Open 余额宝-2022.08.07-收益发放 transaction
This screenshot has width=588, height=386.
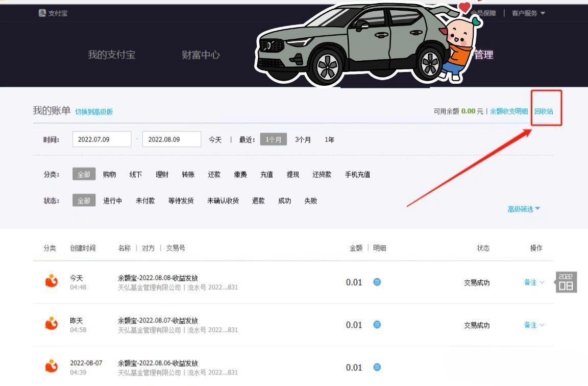pyautogui.click(x=158, y=321)
